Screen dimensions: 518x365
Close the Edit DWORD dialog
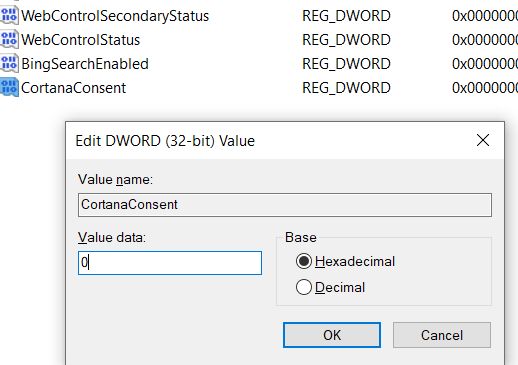pos(483,140)
